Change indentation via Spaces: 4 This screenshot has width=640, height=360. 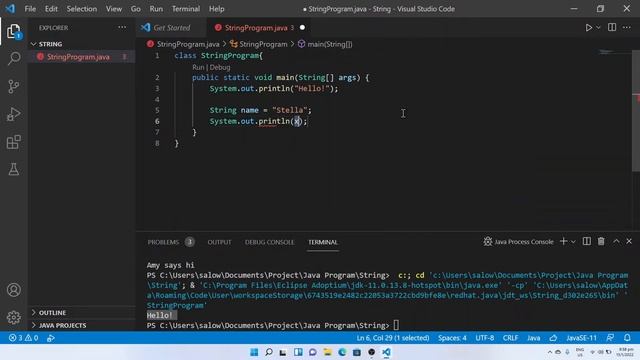(x=452, y=338)
